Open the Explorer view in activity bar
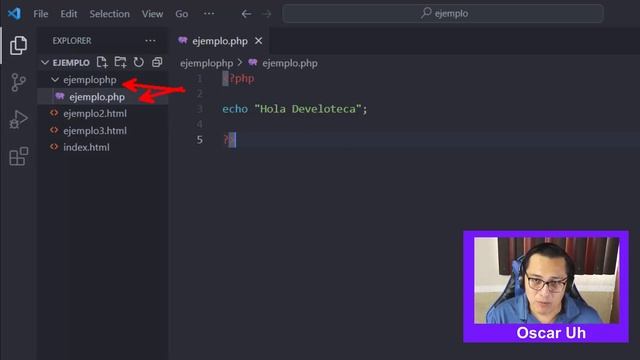640x360 pixels. click(x=18, y=45)
